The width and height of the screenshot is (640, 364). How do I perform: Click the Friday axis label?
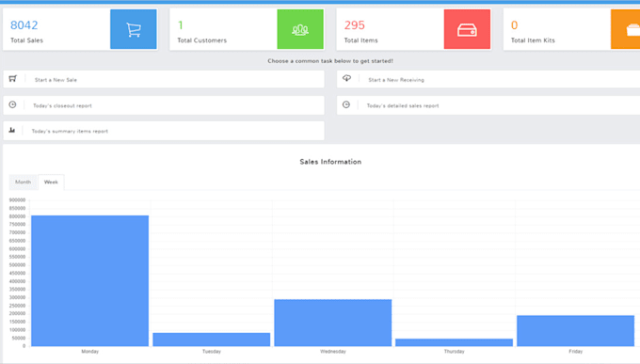click(575, 352)
